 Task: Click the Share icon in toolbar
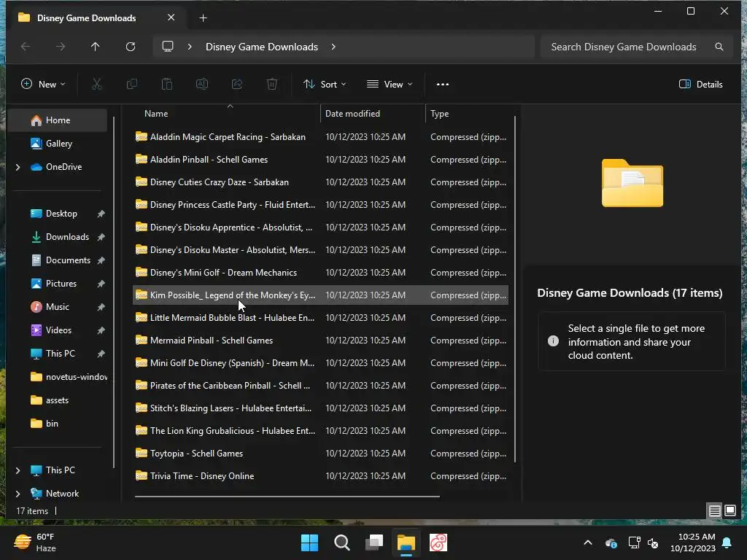pyautogui.click(x=237, y=85)
